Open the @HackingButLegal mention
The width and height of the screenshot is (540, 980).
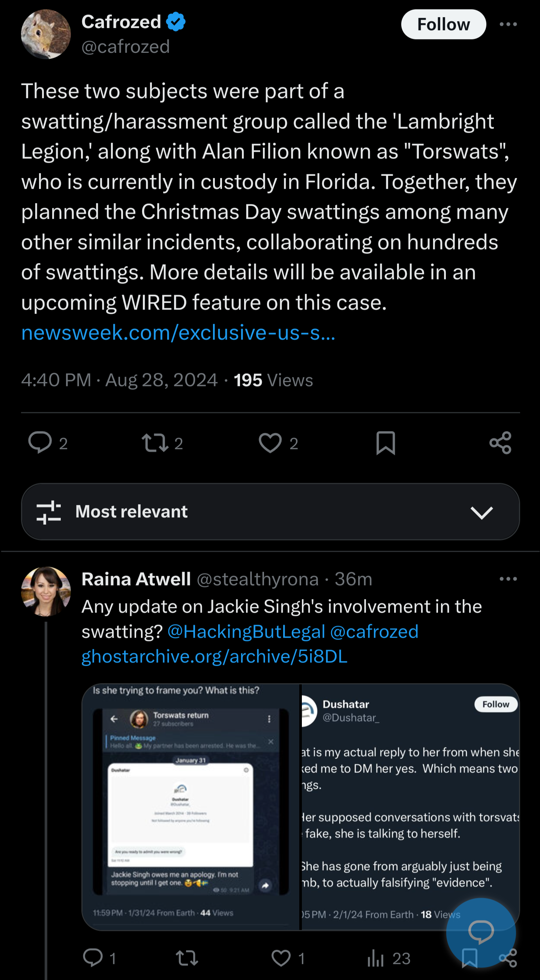pos(246,632)
